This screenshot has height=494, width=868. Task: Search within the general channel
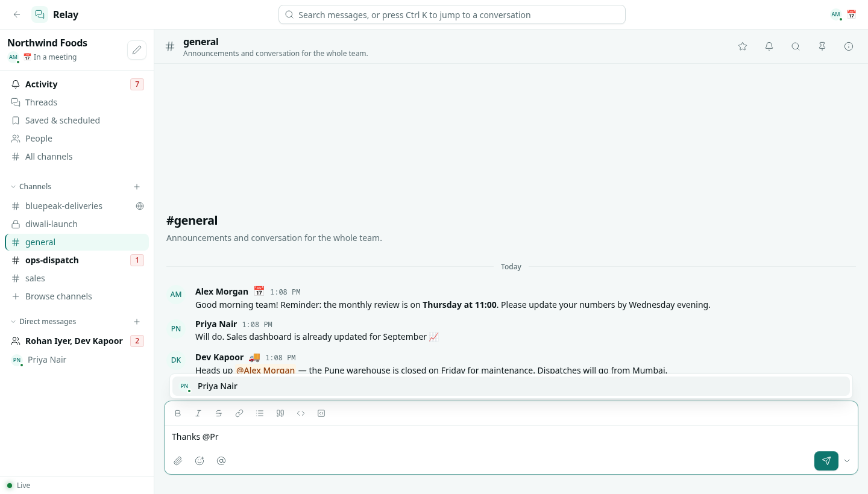796,46
